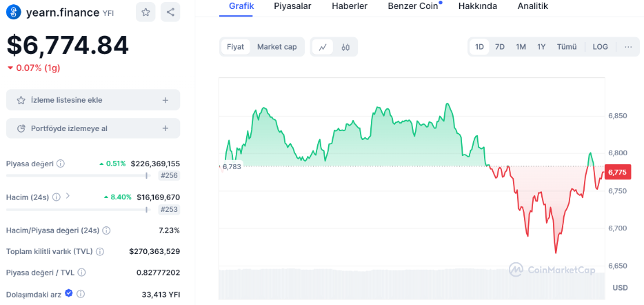Screen dimensions: 644x305
Task: Open the Piyasalar tab
Action: tap(292, 6)
